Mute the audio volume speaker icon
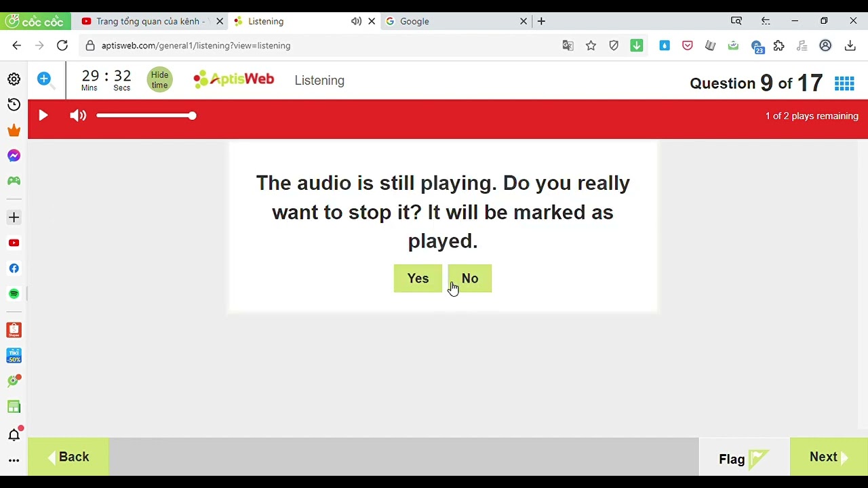Image resolution: width=868 pixels, height=488 pixels. click(78, 116)
